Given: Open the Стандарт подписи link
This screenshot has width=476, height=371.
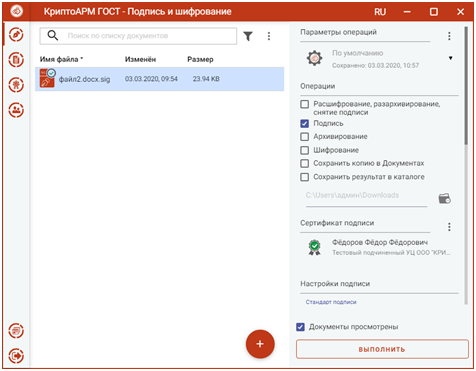Looking at the screenshot, I should tap(331, 302).
